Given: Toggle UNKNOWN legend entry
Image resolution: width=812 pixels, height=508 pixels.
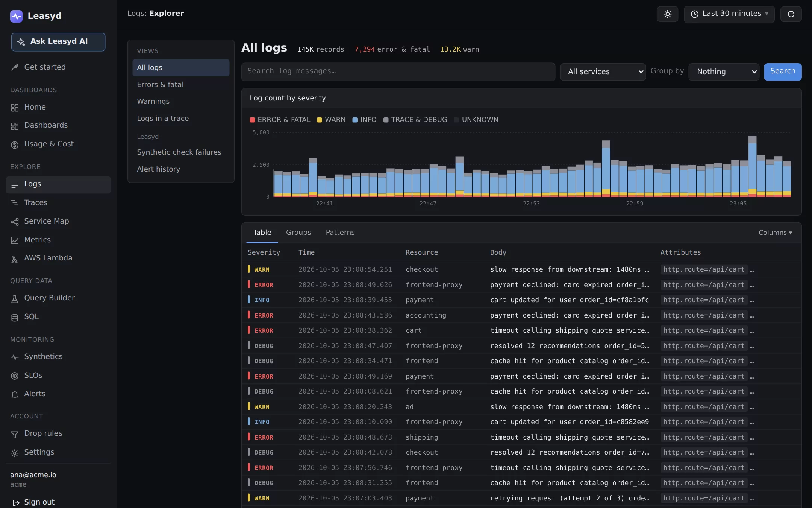Looking at the screenshot, I should click(x=476, y=120).
